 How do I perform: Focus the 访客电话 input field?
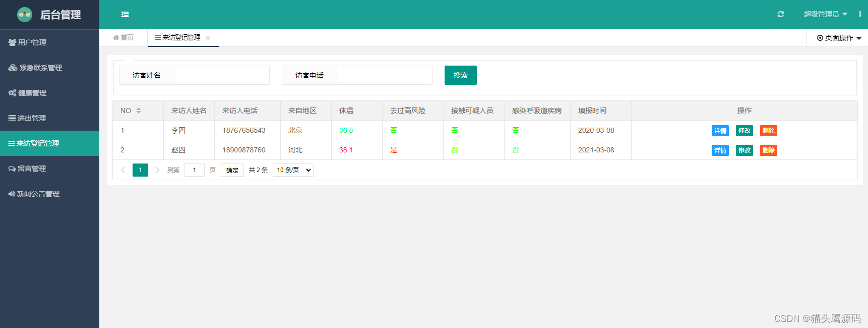click(385, 75)
